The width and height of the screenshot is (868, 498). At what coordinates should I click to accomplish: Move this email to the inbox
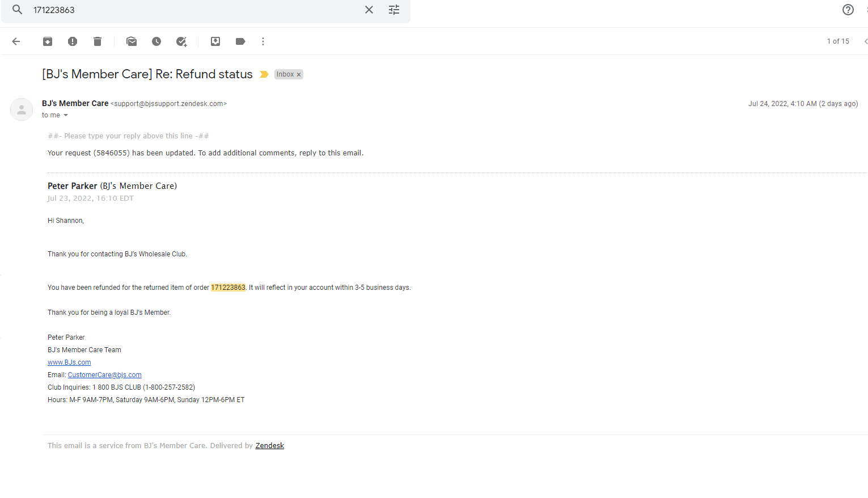[x=215, y=41]
